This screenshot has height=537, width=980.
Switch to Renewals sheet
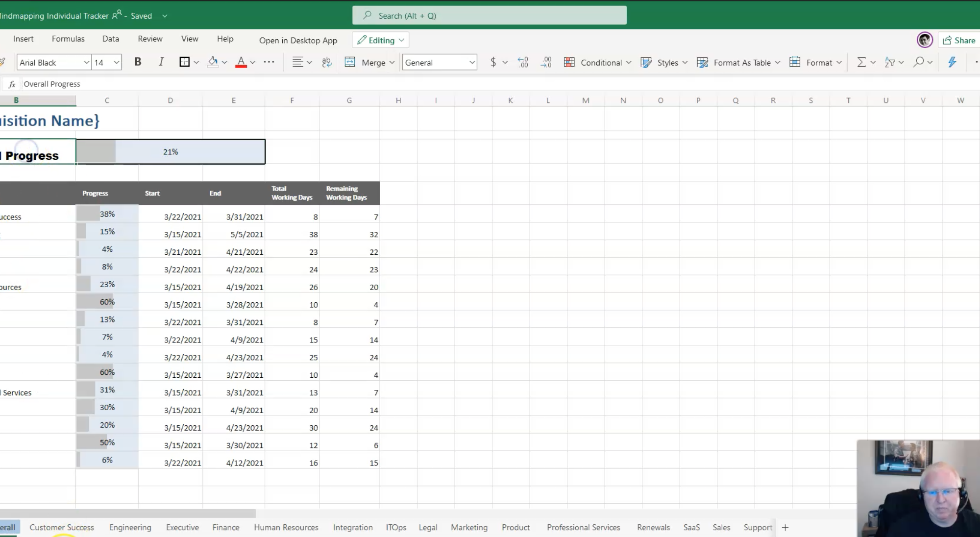pos(653,527)
